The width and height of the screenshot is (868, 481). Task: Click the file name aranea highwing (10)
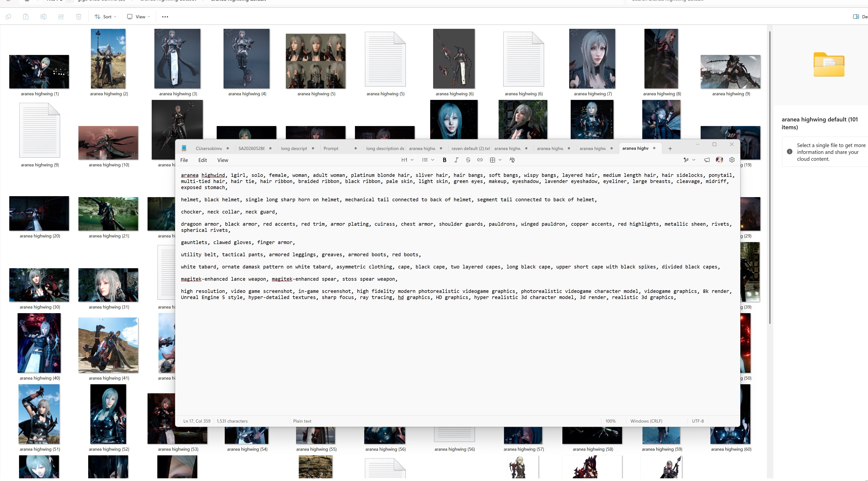[x=109, y=165]
